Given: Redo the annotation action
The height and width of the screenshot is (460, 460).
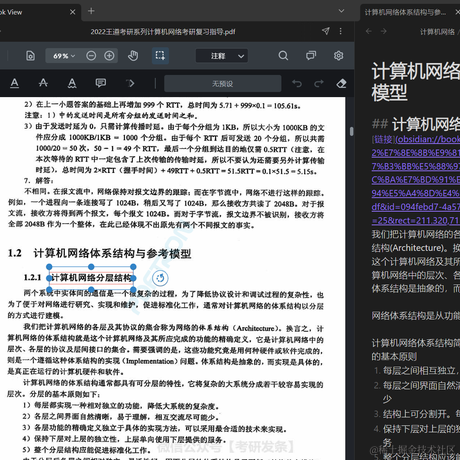Looking at the screenshot, I should click(x=319, y=83).
